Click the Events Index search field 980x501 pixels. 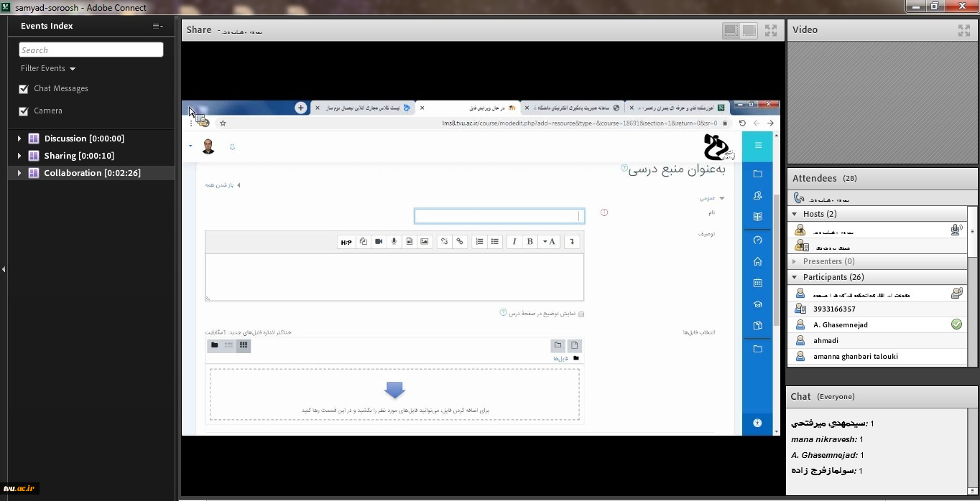91,50
